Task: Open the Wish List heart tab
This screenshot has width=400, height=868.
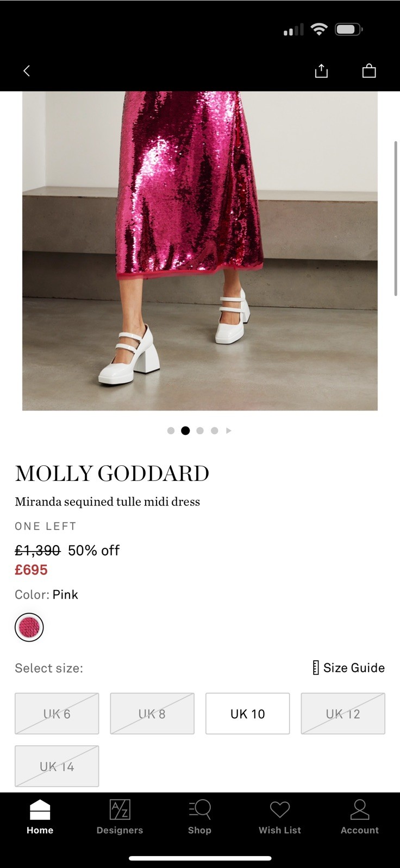Action: click(280, 816)
